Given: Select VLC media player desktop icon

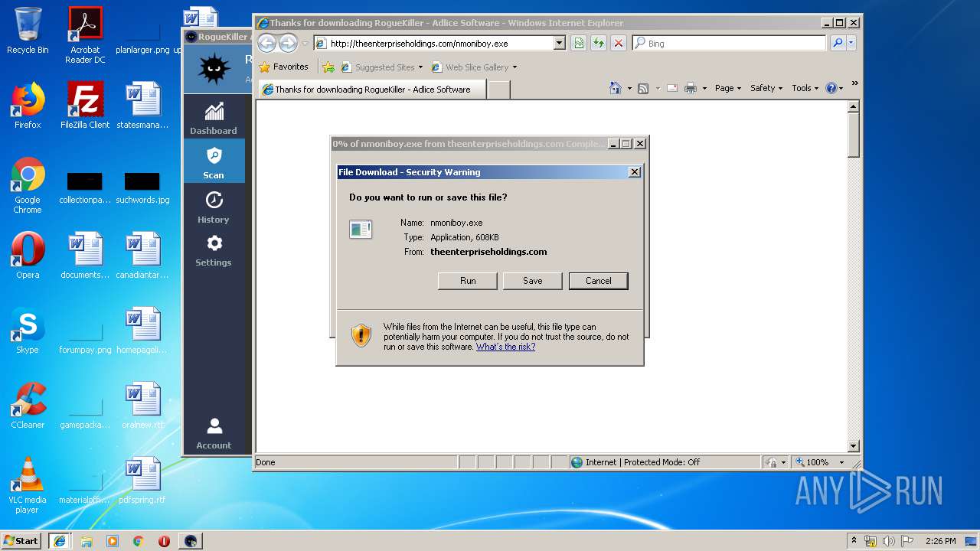Looking at the screenshot, I should click(28, 485).
